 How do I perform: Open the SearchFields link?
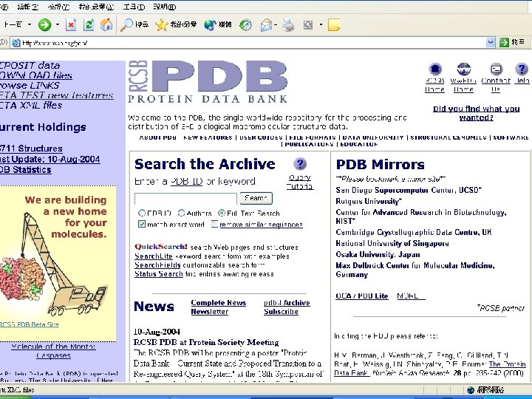pyautogui.click(x=157, y=265)
